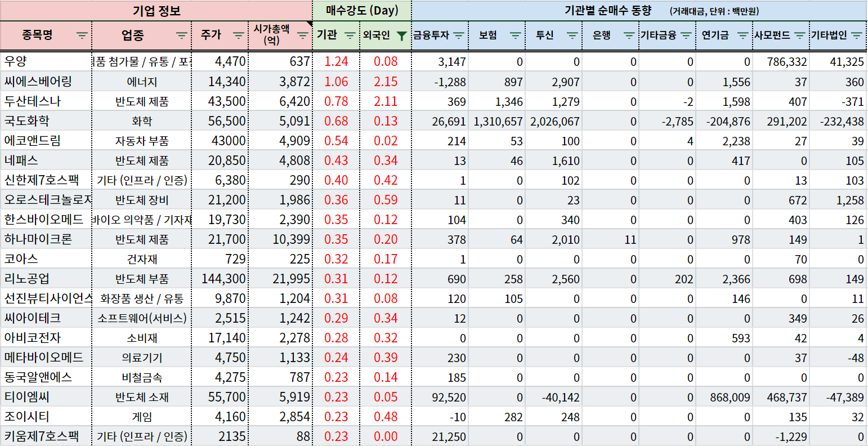Select the 21,995 market cap cell
This screenshot has height=446, width=868.
[x=280, y=278]
